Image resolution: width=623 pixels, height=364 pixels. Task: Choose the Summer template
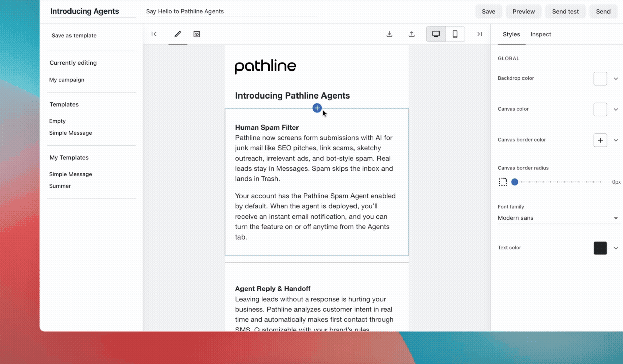pos(60,186)
